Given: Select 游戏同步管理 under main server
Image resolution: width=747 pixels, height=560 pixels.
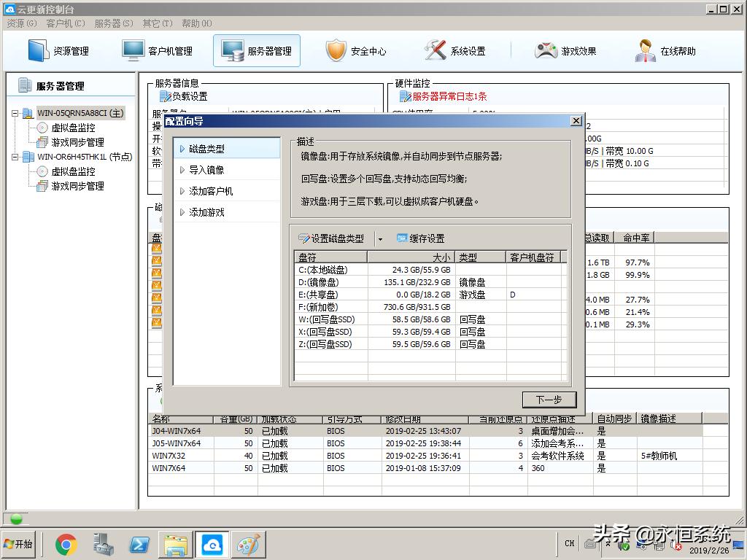Looking at the screenshot, I should (x=77, y=142).
